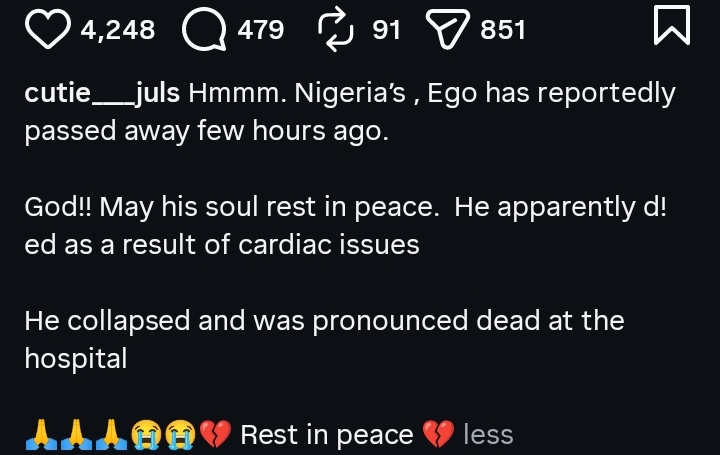Tap the "He collapsed and was pronounced" line
Screen dimensions: 720x455
coord(324,322)
